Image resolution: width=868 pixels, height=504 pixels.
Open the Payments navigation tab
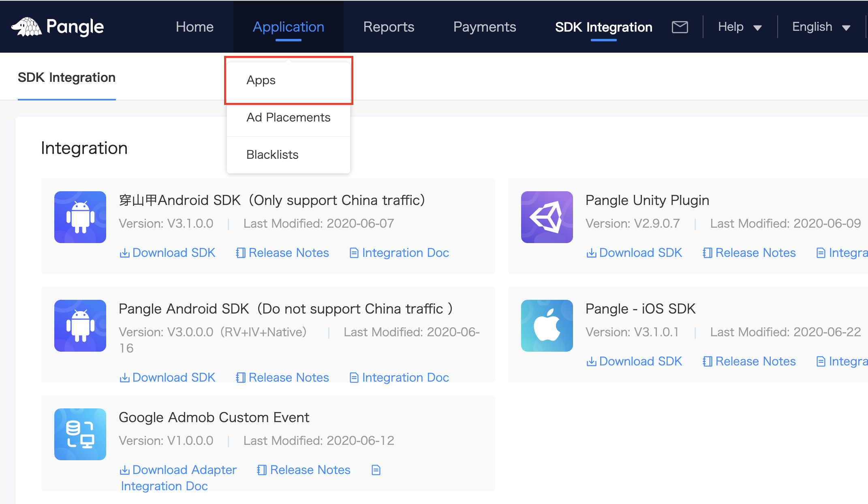(484, 27)
